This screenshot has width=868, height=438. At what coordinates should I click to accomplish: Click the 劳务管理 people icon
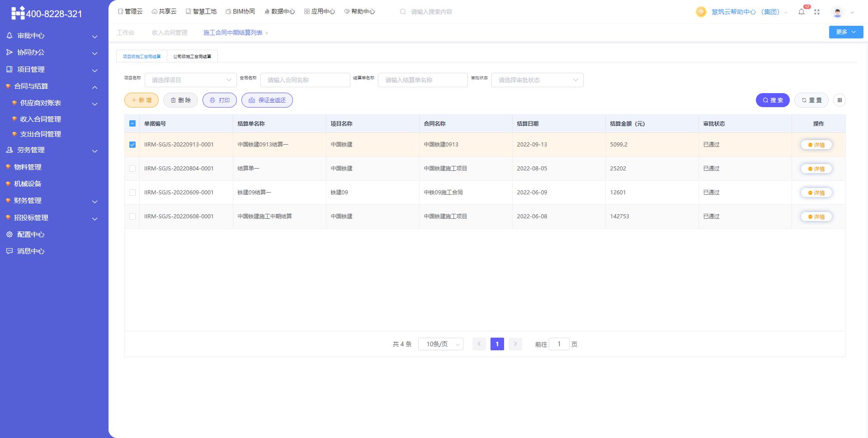tap(9, 150)
